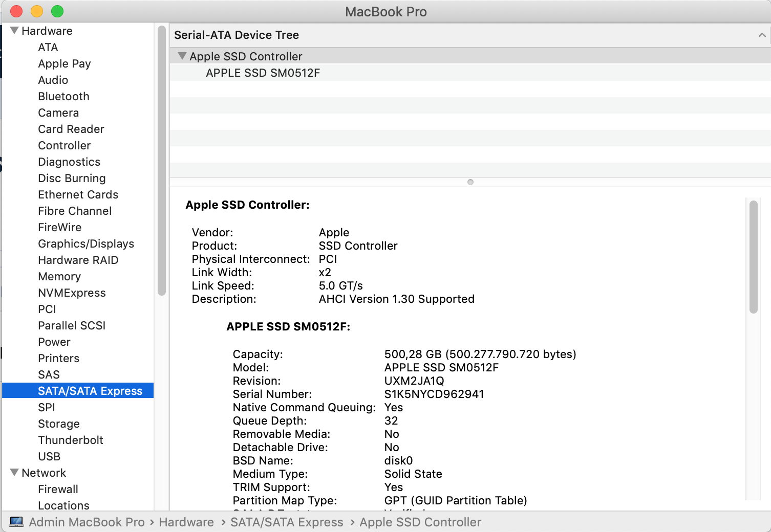This screenshot has height=532, width=771.
Task: Select USB in the sidebar
Action: [49, 456]
